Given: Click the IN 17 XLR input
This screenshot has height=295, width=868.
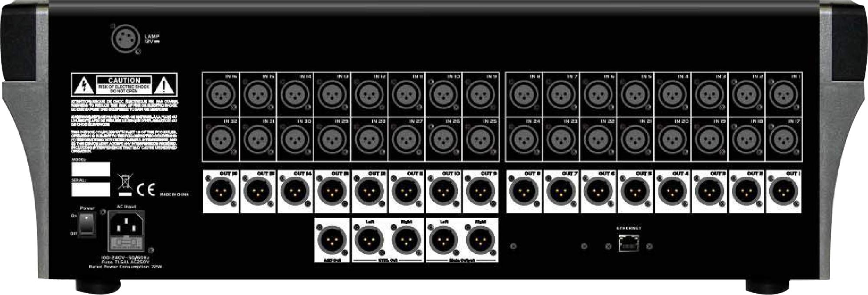Looking at the screenshot, I should click(783, 139).
